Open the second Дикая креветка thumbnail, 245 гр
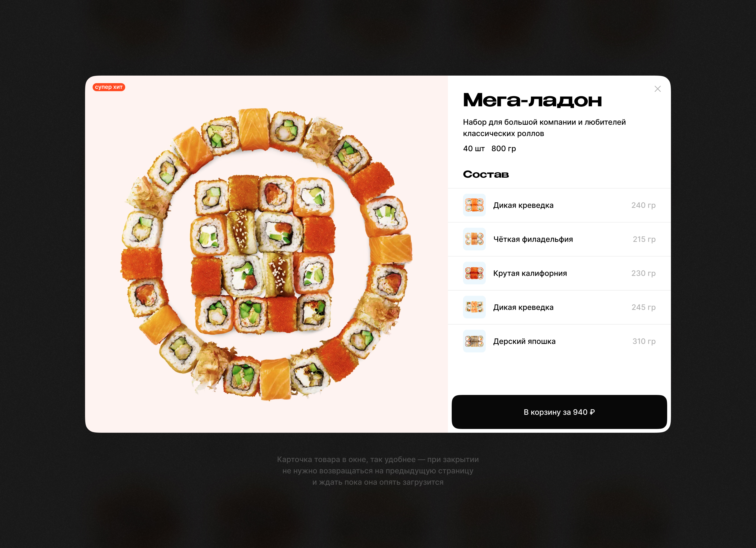Viewport: 756px width, 548px height. (x=474, y=307)
